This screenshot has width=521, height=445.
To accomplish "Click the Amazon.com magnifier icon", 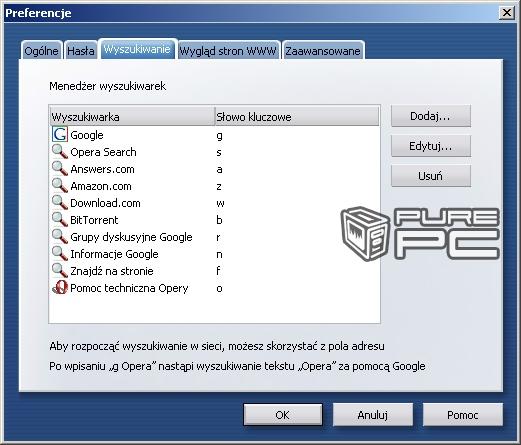I will [x=60, y=186].
